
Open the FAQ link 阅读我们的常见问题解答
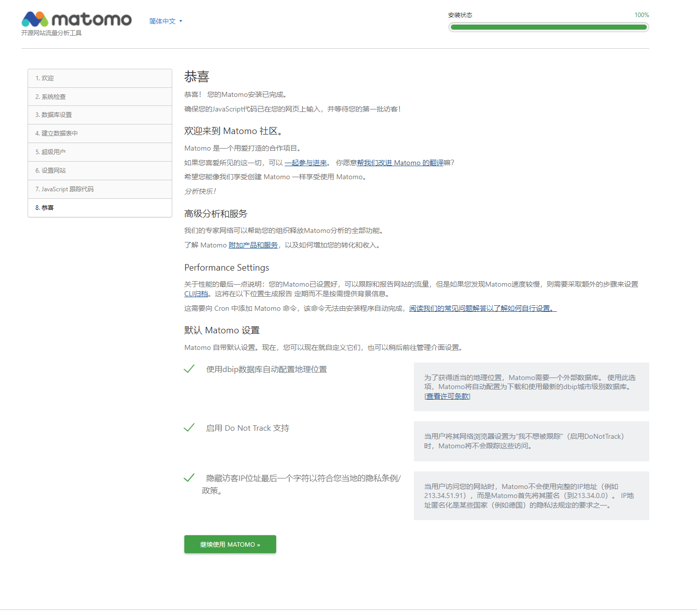tap(483, 308)
